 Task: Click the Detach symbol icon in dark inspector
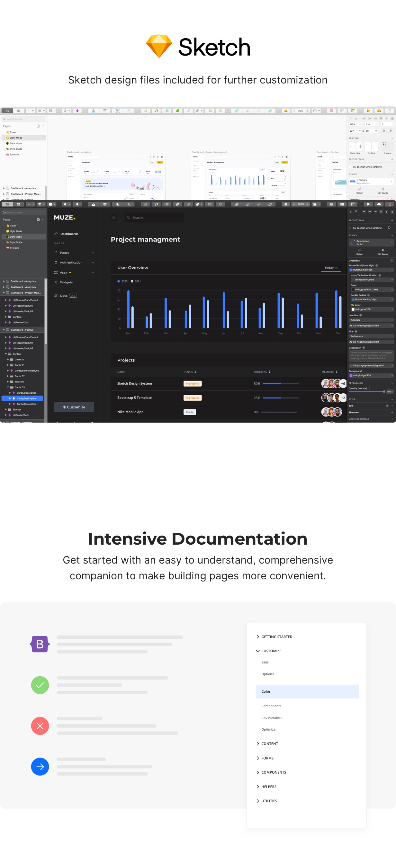coord(360,250)
